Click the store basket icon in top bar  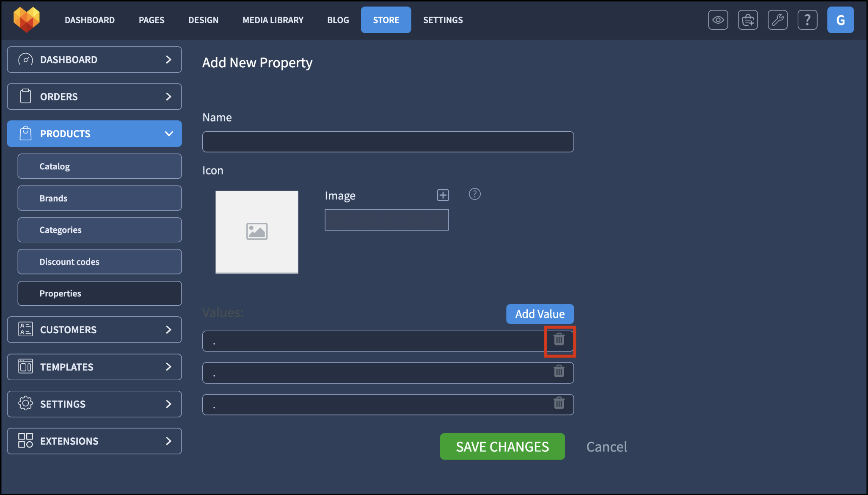click(x=748, y=20)
